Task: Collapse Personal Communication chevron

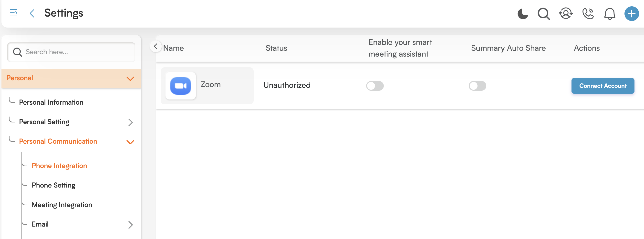Action: coord(130,142)
